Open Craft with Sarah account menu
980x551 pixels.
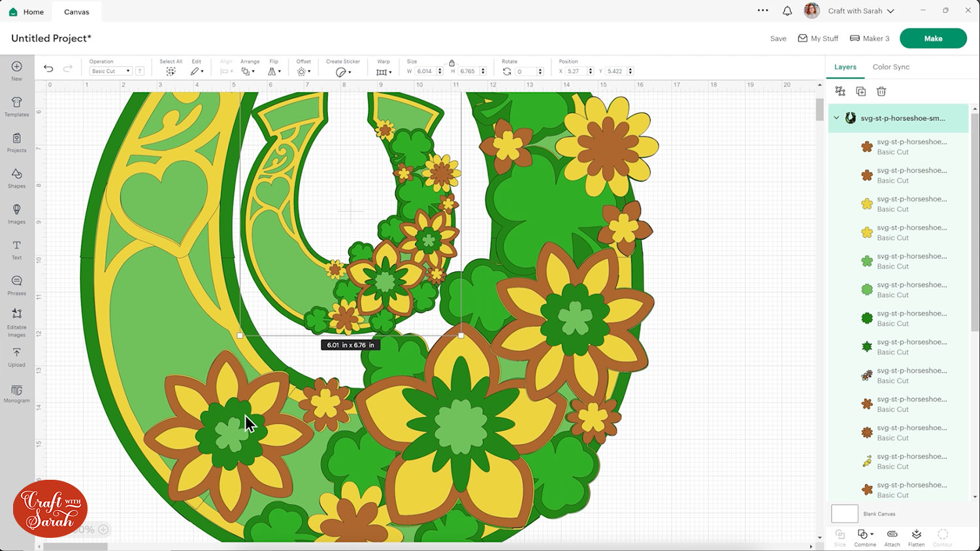(x=861, y=11)
